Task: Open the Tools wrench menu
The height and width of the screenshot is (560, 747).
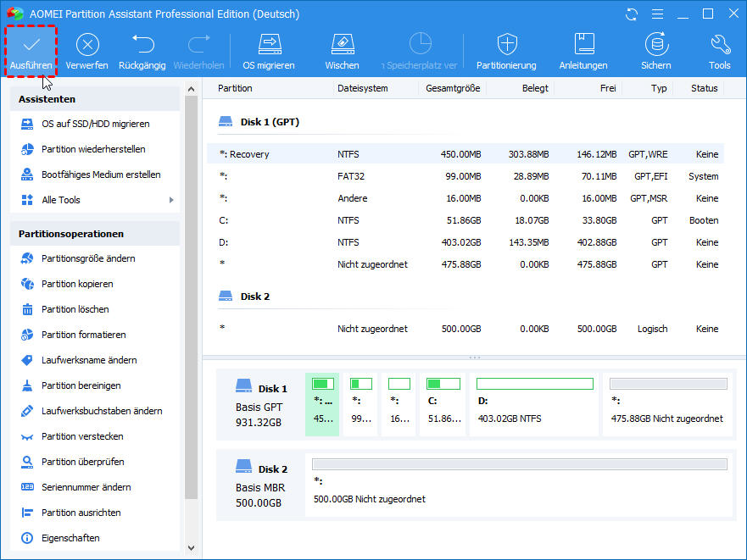Action: point(719,44)
